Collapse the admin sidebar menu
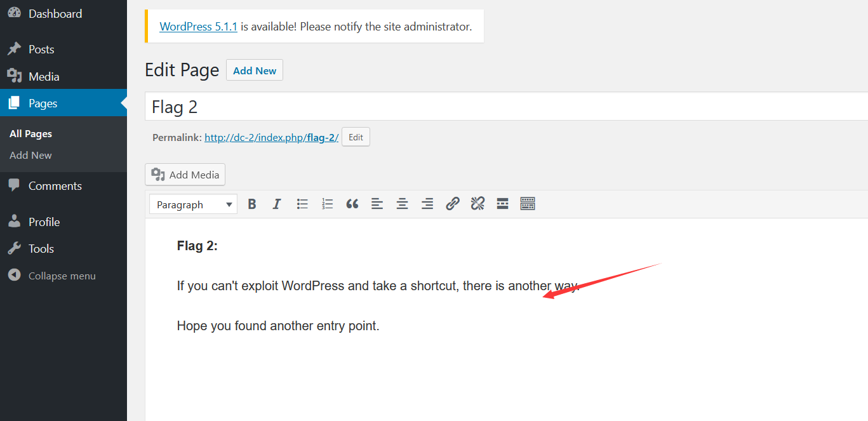The height and width of the screenshot is (421, 868). tap(62, 276)
